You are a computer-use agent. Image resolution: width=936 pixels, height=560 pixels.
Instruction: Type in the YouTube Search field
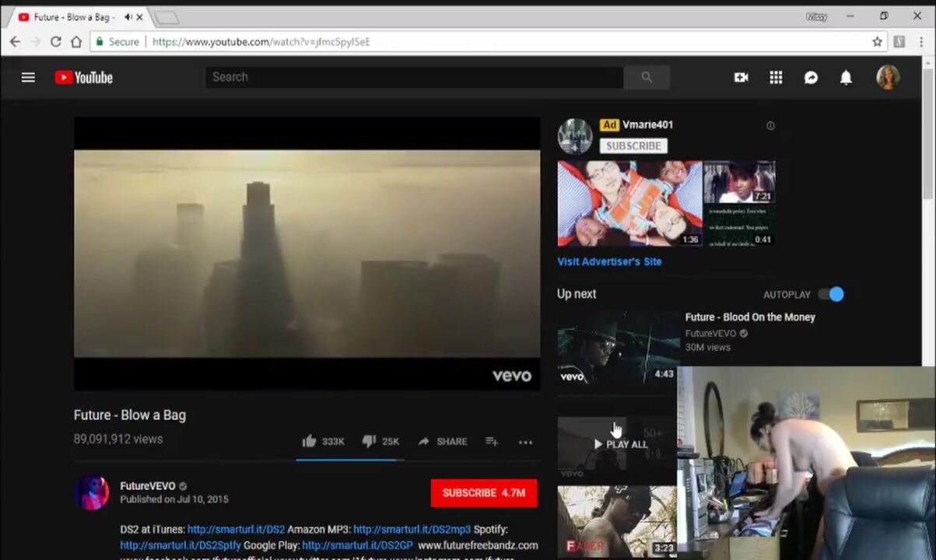[414, 77]
